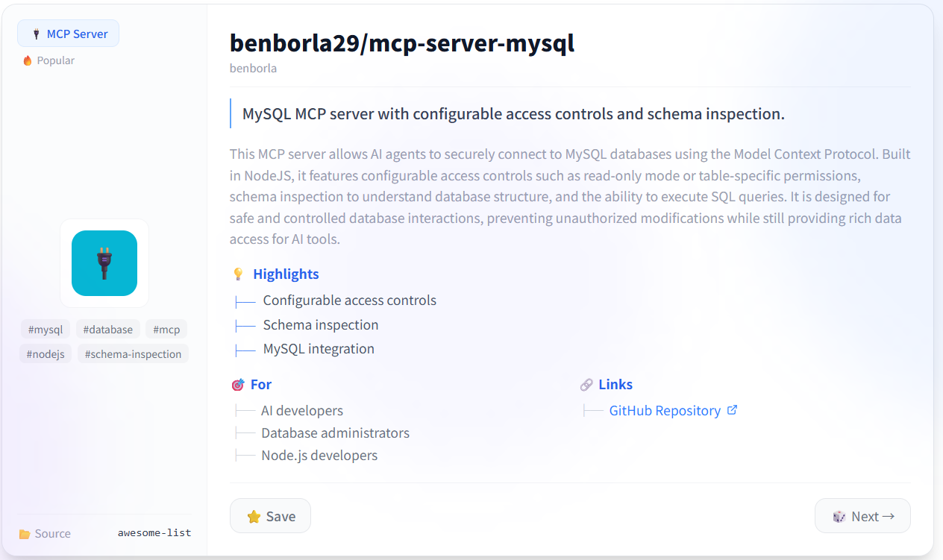This screenshot has height=560, width=943.
Task: Click the benborla29/mcp-server-mysql title
Action: (402, 43)
